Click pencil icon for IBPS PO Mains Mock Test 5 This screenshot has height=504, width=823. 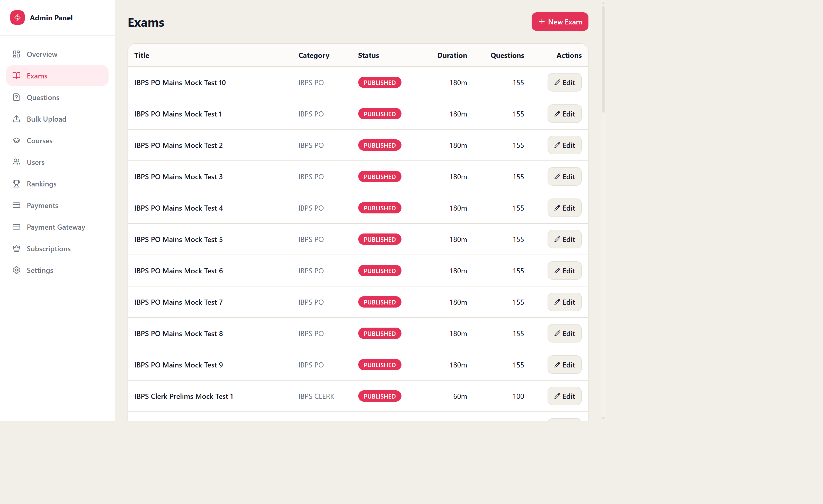click(x=557, y=239)
